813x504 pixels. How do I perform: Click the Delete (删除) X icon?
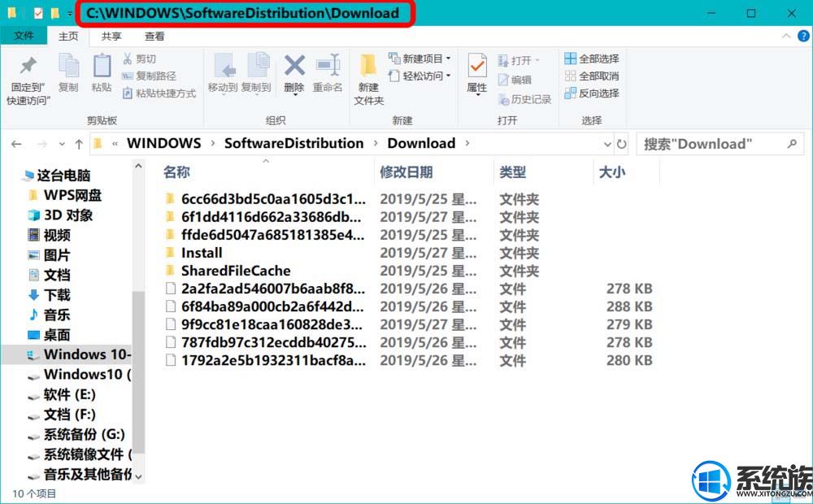click(294, 66)
